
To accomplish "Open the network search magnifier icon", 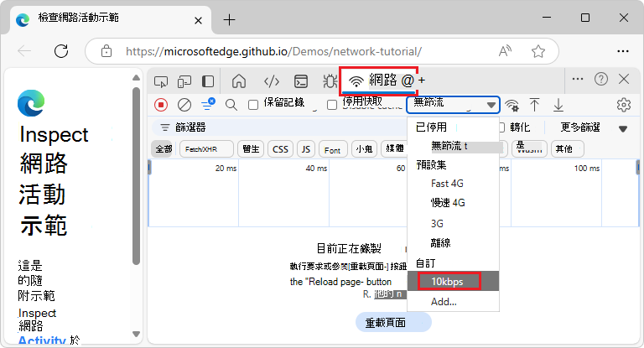I will 231,105.
